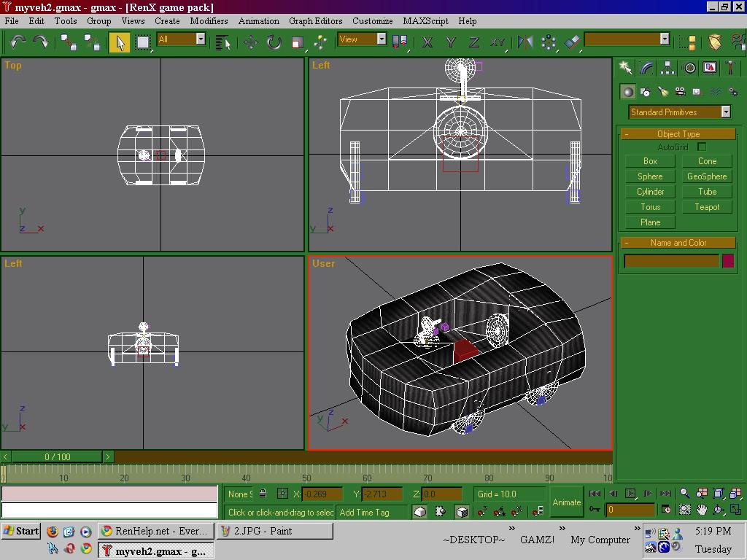Click the Teapot primitive button
This screenshot has height=560, width=747.
[706, 207]
